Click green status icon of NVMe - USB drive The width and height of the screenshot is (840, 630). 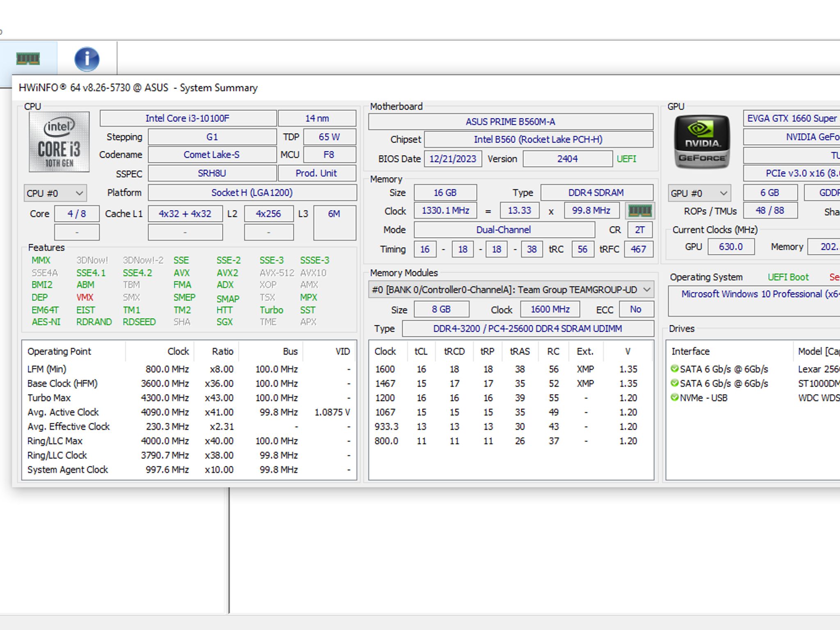tap(674, 397)
